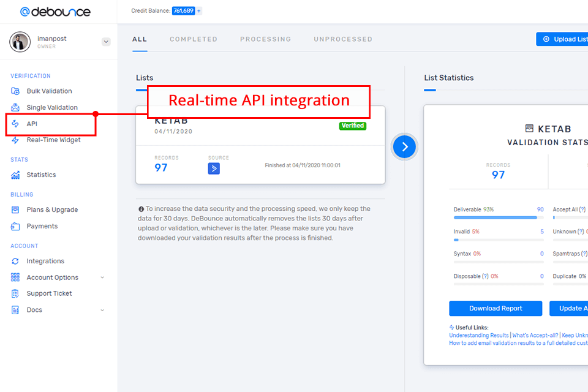Select the Payments wallet icon
This screenshot has width=588, height=392.
coord(15,226)
